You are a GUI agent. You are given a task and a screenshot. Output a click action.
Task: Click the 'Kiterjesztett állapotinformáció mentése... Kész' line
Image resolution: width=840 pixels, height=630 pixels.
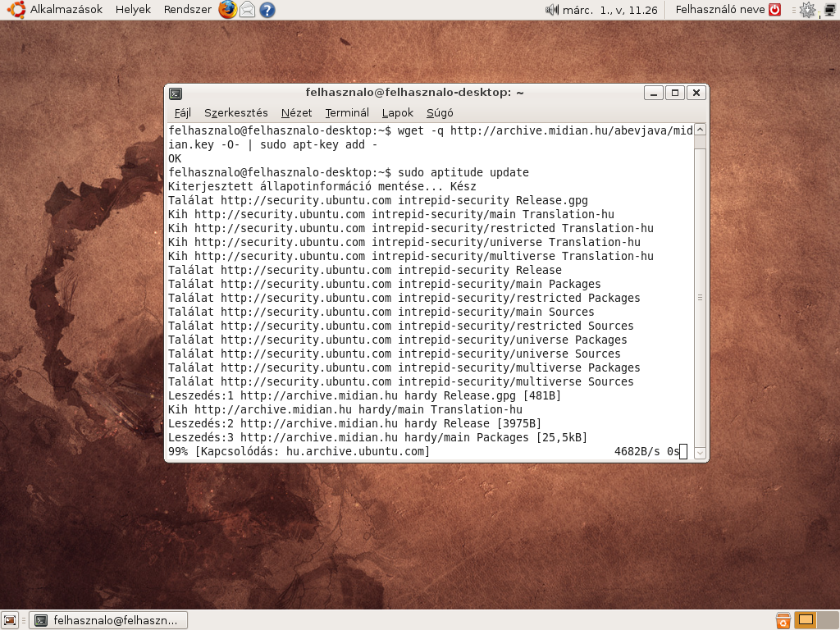click(322, 186)
